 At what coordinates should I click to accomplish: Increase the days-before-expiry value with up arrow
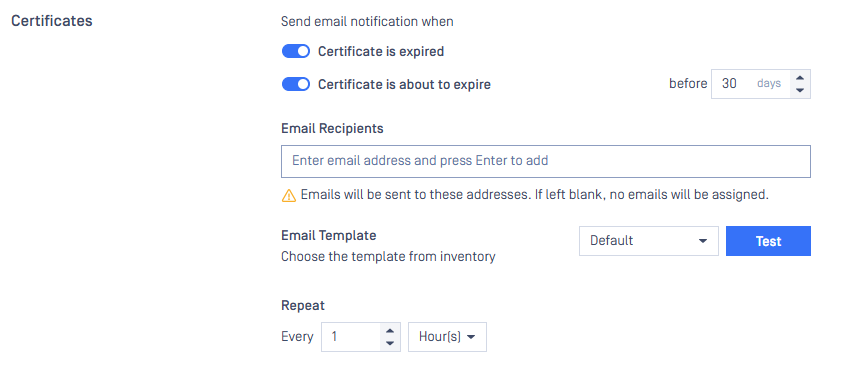800,78
